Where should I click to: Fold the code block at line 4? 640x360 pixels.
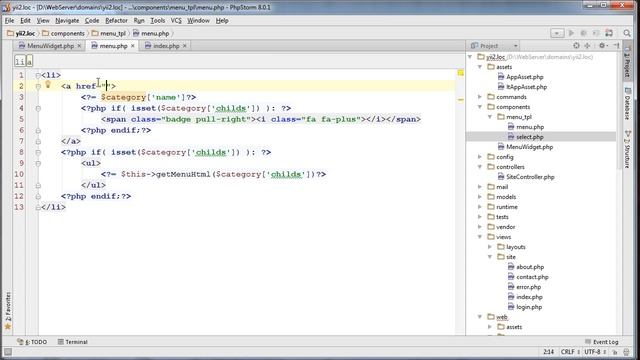[38, 109]
